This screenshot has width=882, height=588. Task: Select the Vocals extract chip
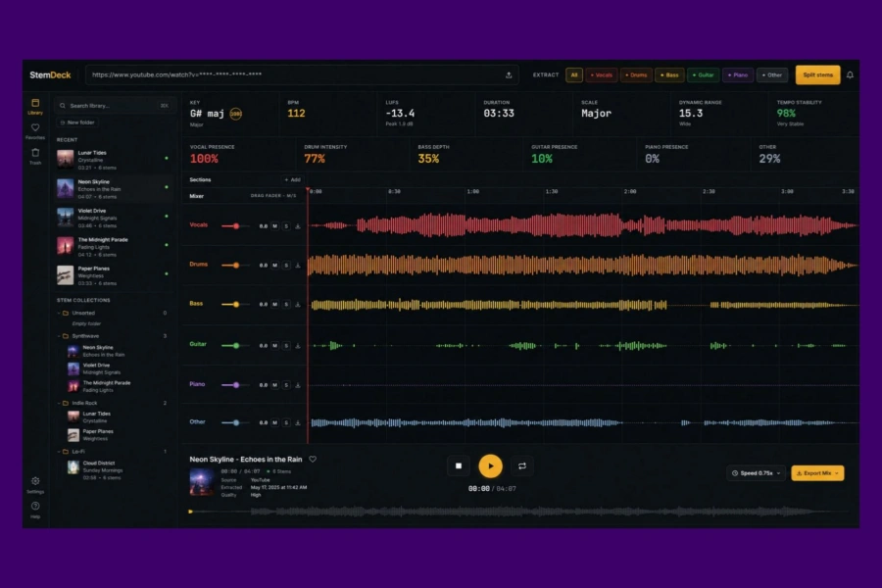click(x=602, y=74)
